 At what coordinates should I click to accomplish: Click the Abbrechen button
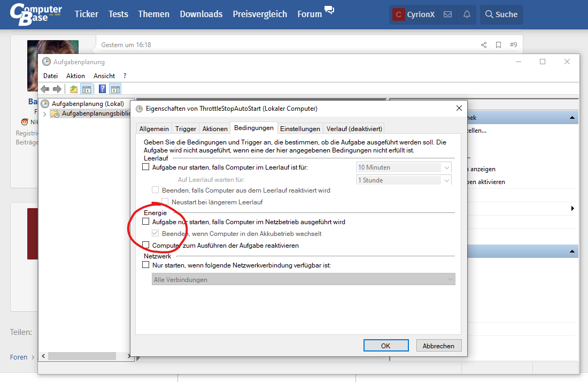(x=438, y=346)
